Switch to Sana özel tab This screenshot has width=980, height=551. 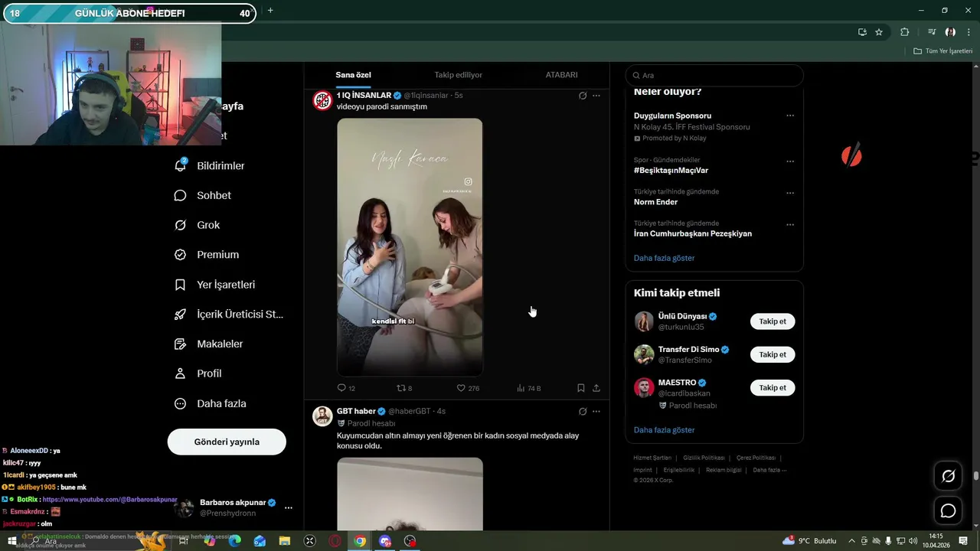pyautogui.click(x=353, y=75)
